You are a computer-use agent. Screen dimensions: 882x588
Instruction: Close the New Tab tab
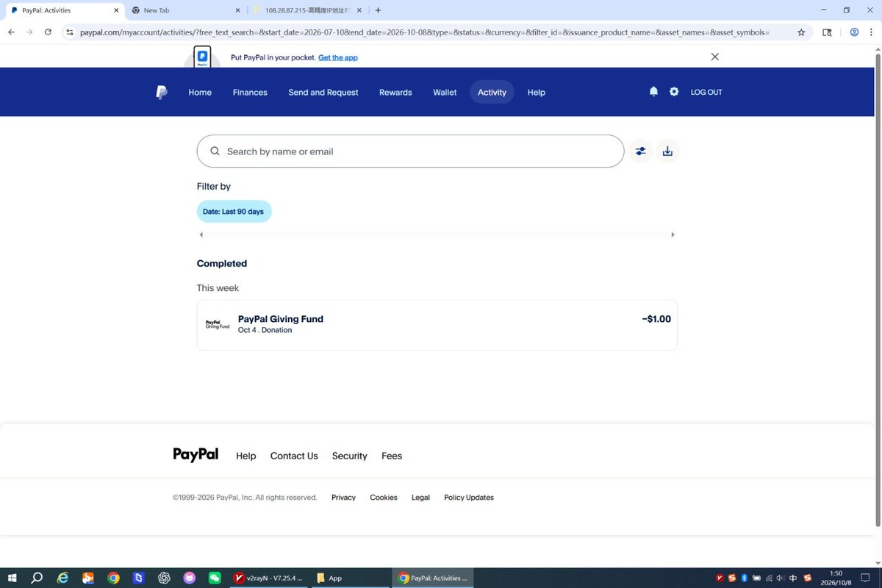tap(237, 10)
